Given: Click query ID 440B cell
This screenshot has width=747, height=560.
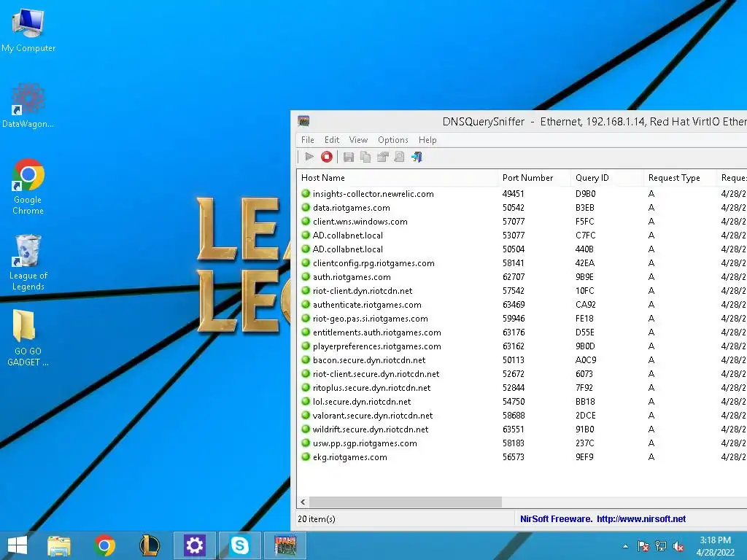Looking at the screenshot, I should click(x=584, y=249).
